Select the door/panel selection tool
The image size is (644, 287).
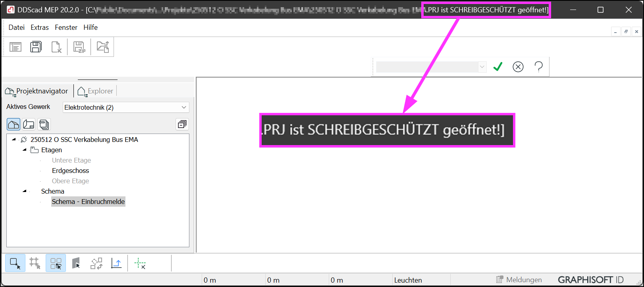click(76, 263)
